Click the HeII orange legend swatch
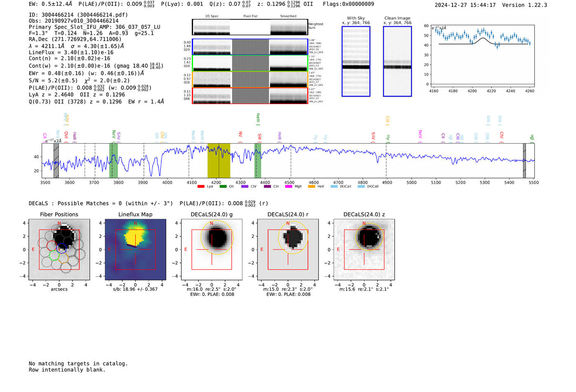This screenshot has height=392, width=576. pos(311,186)
